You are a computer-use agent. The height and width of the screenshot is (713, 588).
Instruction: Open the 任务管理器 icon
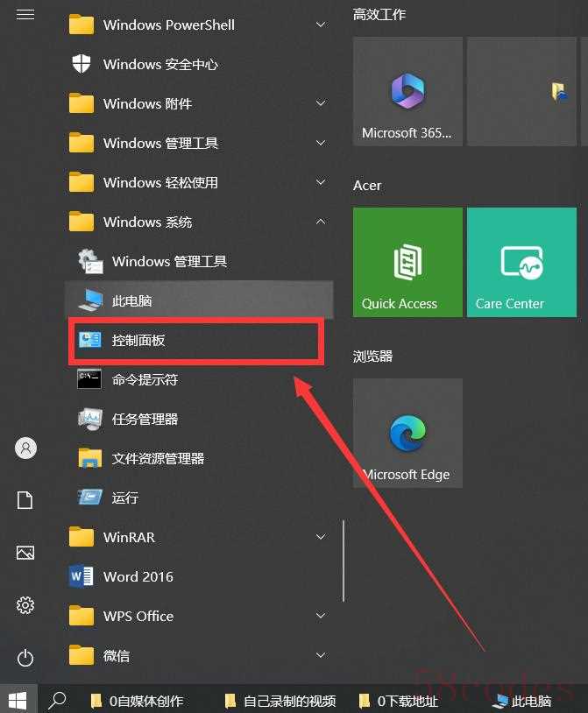90,419
